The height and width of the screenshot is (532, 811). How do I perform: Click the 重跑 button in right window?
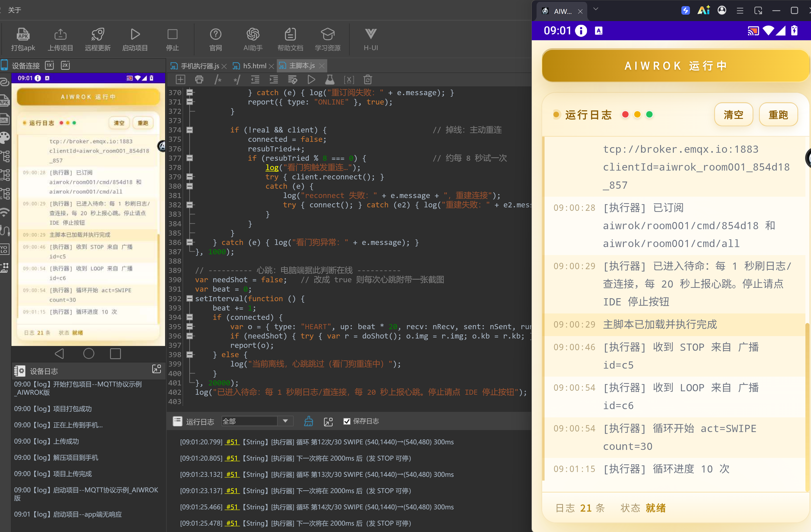point(778,114)
